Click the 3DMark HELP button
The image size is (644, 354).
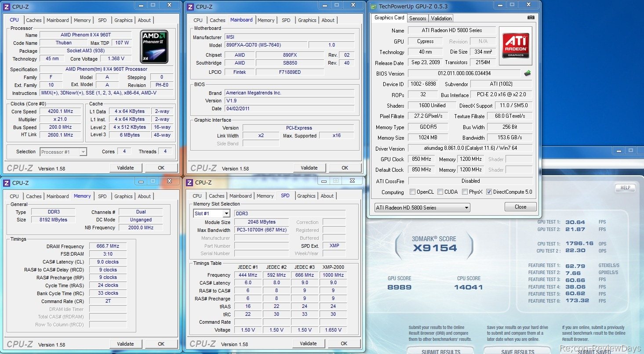[x=625, y=188]
